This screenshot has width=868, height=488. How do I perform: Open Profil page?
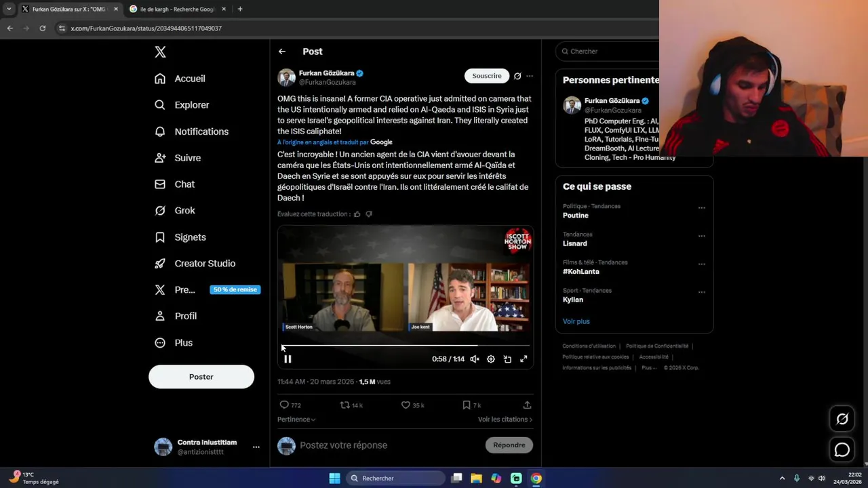(176, 316)
